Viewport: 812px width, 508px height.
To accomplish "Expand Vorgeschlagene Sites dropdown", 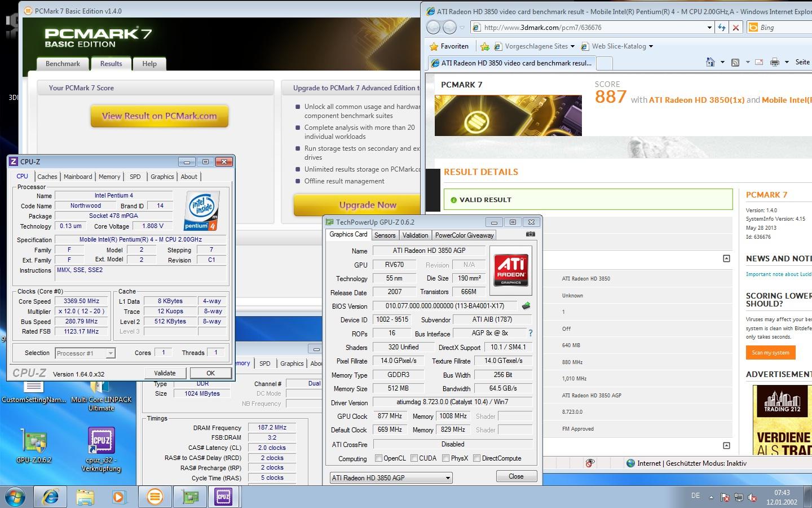I will [572, 46].
